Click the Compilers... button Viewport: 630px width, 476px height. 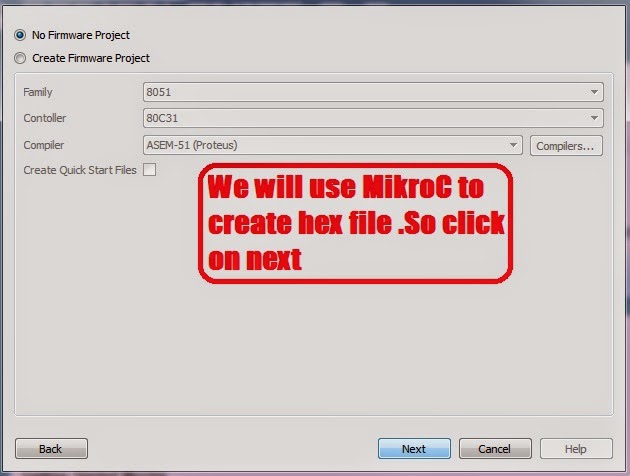(x=566, y=145)
